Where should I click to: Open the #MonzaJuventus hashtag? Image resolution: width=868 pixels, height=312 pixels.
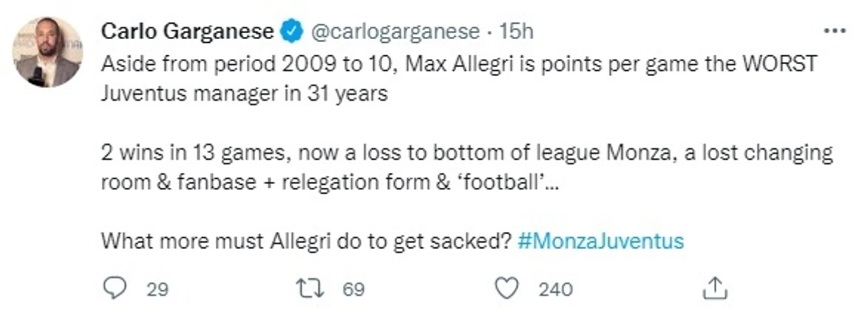[600, 241]
